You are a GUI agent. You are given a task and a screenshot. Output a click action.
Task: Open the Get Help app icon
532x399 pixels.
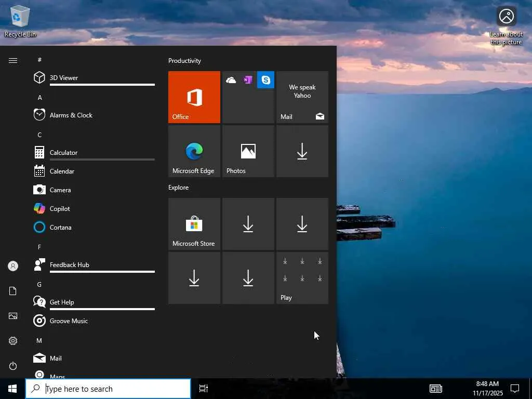(x=39, y=302)
